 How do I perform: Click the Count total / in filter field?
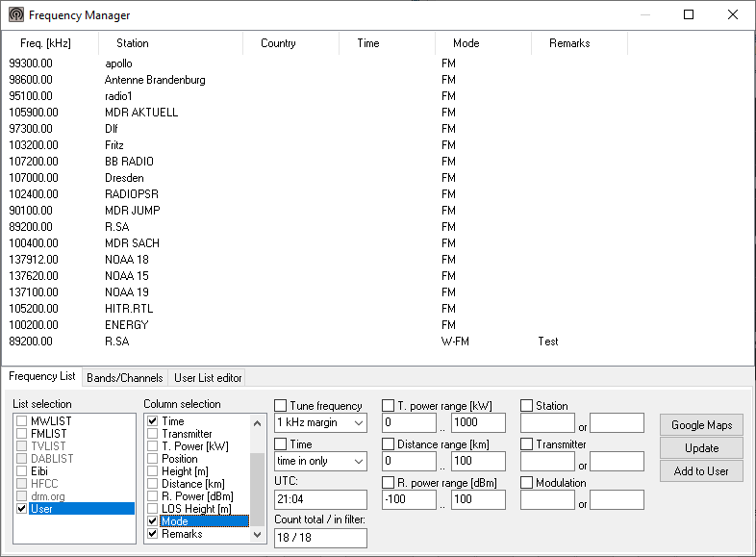coord(320,538)
